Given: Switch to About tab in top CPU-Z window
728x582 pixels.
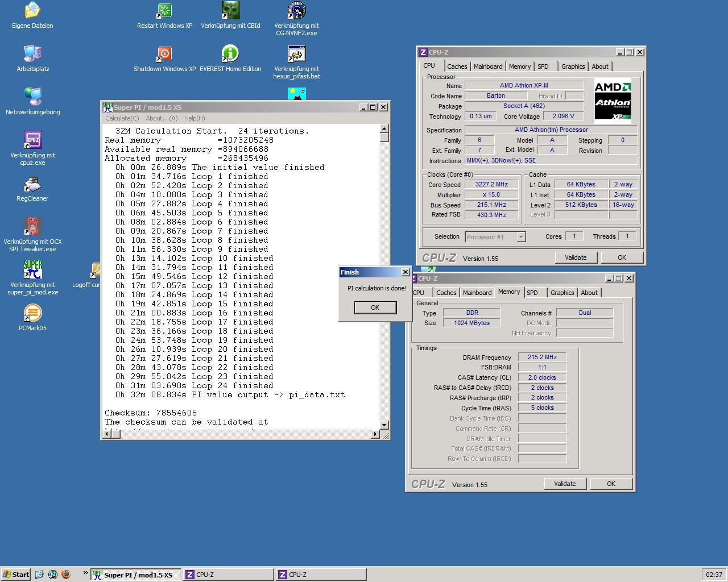Looking at the screenshot, I should coord(600,66).
